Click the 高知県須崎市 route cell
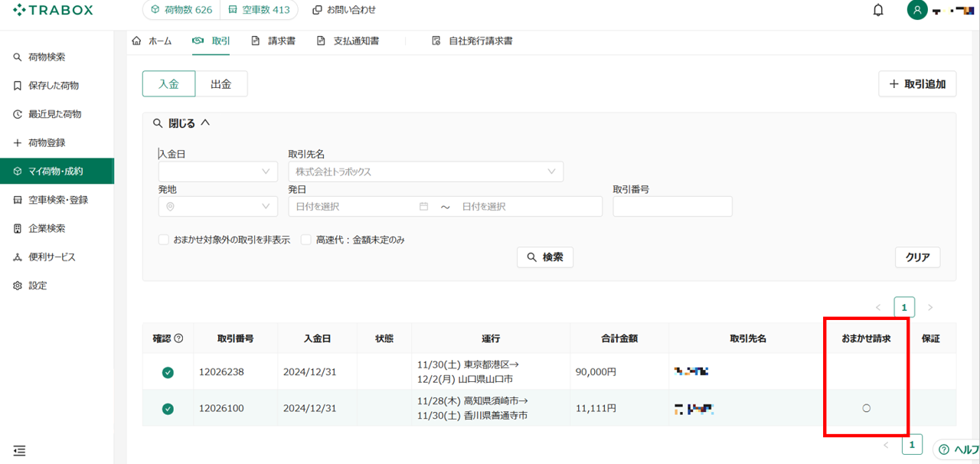 pyautogui.click(x=491, y=408)
